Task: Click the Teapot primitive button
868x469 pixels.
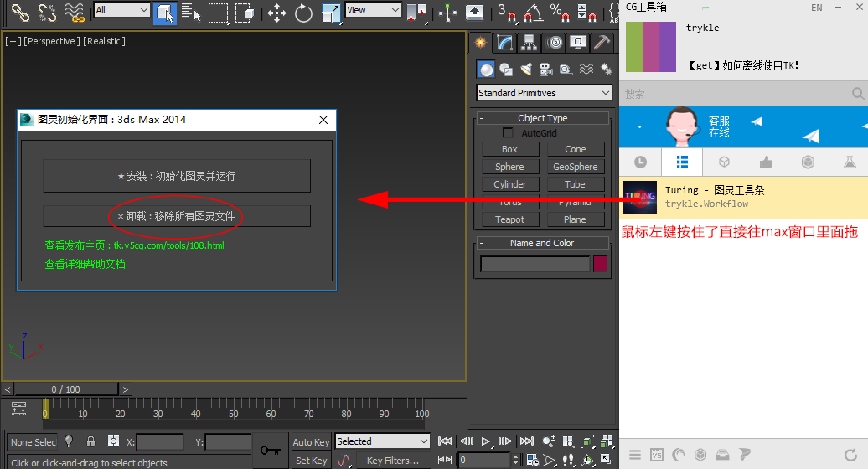Action: tap(510, 219)
